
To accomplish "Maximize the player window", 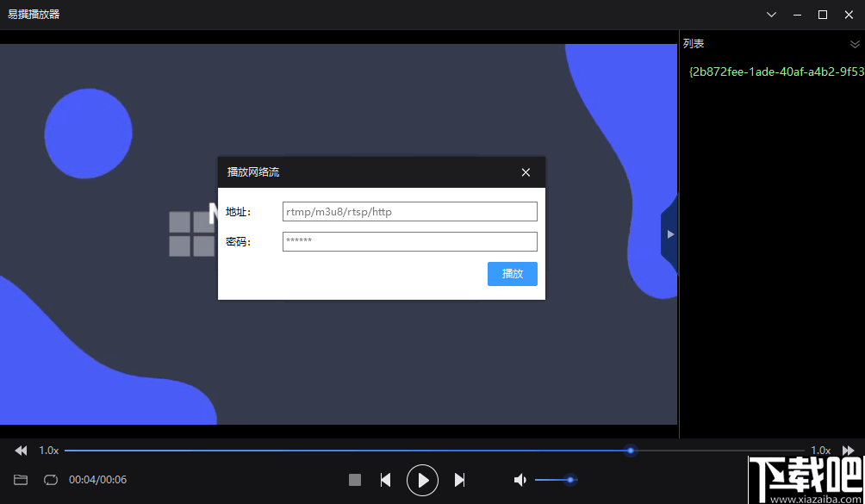I will pos(823,15).
